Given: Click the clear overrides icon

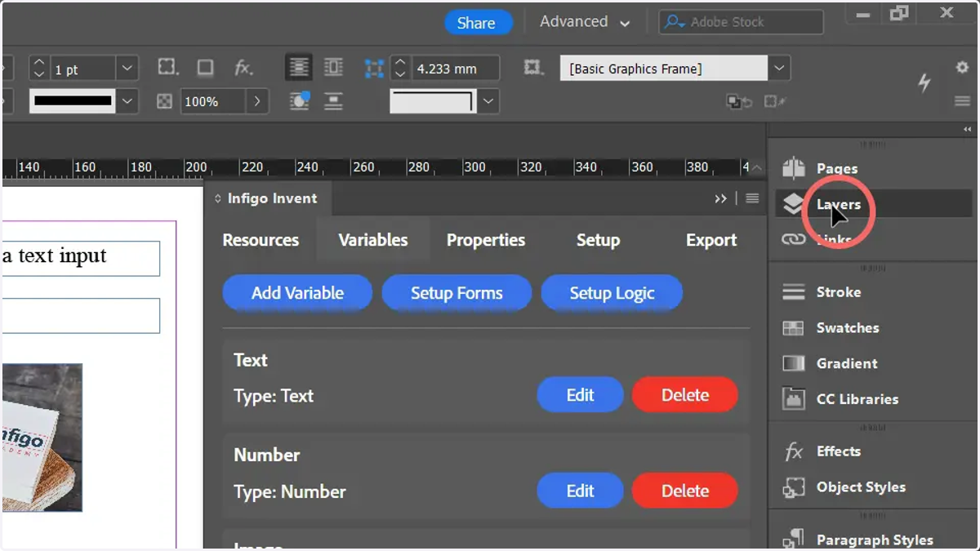Looking at the screenshot, I should (739, 101).
